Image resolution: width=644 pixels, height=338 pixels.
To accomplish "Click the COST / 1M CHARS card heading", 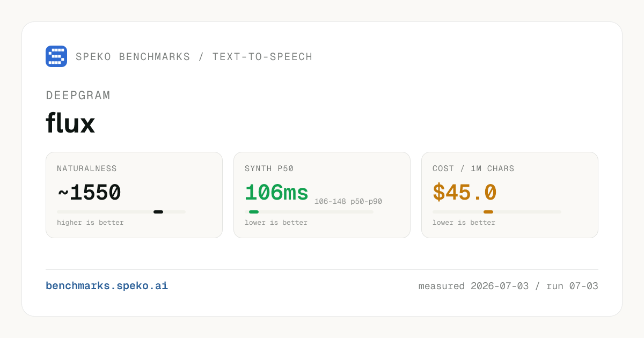I will point(473,168).
